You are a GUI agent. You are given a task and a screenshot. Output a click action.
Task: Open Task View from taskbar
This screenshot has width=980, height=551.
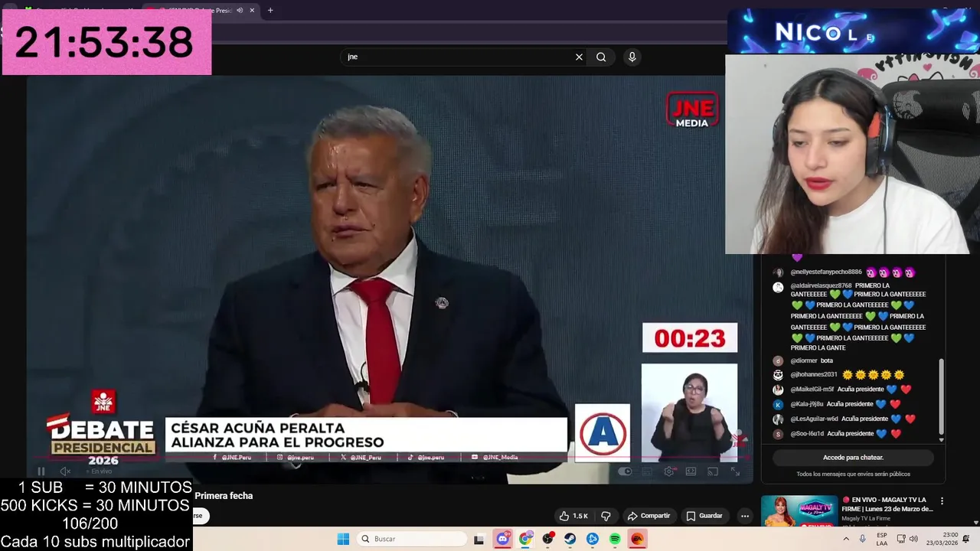coord(479,539)
